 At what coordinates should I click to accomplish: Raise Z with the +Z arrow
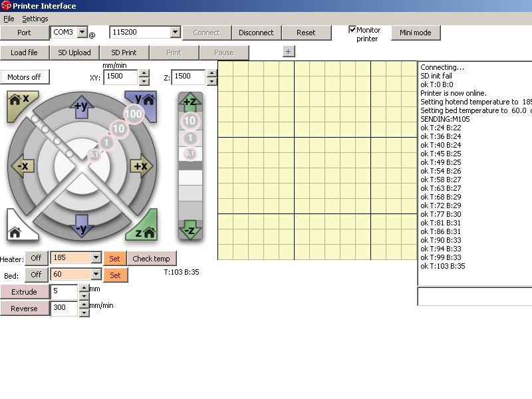190,102
